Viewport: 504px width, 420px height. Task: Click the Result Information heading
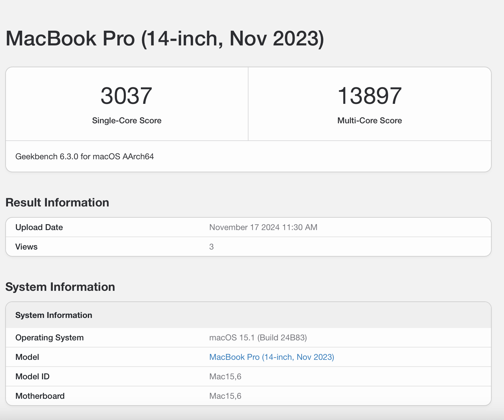[x=57, y=203]
